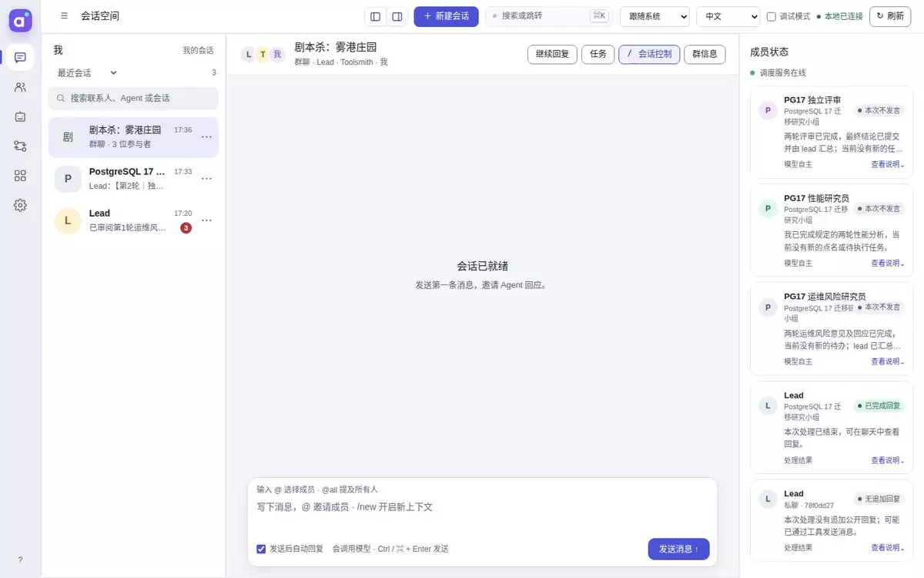The width and height of the screenshot is (924, 578).
Task: Open more options for 剧本杀：雾港庄园 conversation
Action: pos(206,137)
